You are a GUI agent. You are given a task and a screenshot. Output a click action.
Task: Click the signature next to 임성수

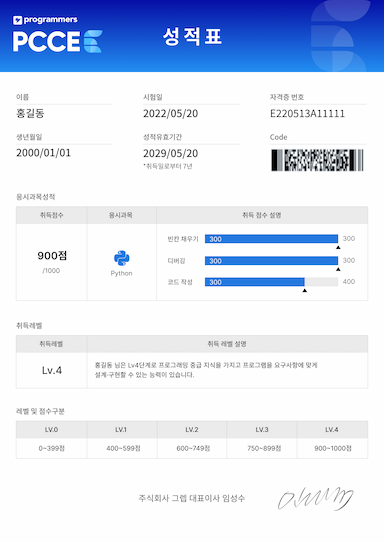tap(316, 498)
